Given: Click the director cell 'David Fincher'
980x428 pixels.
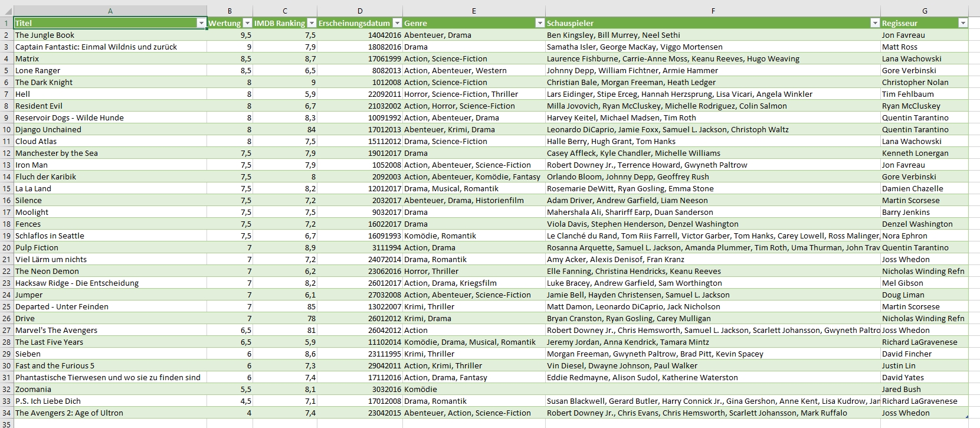Looking at the screenshot, I should 925,354.
